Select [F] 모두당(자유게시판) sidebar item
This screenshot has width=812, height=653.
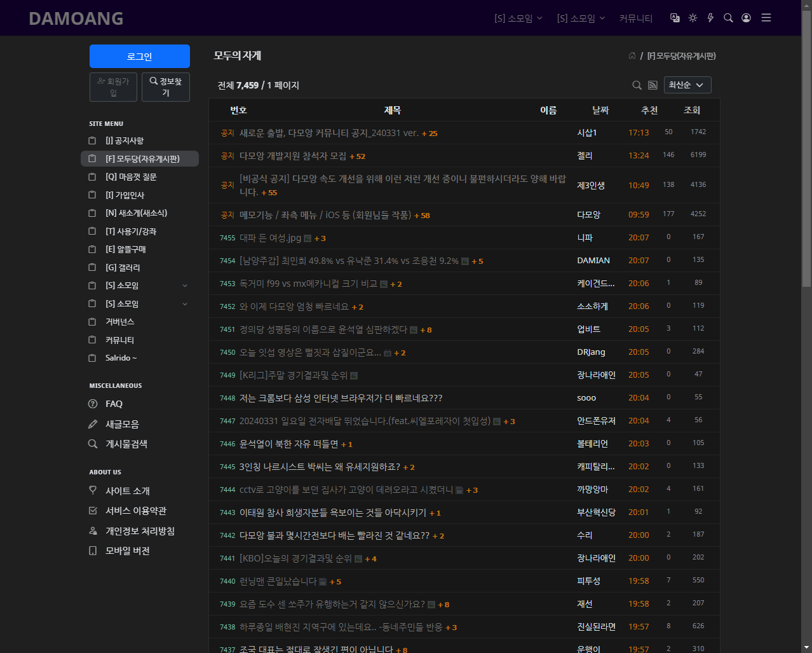[140, 158]
